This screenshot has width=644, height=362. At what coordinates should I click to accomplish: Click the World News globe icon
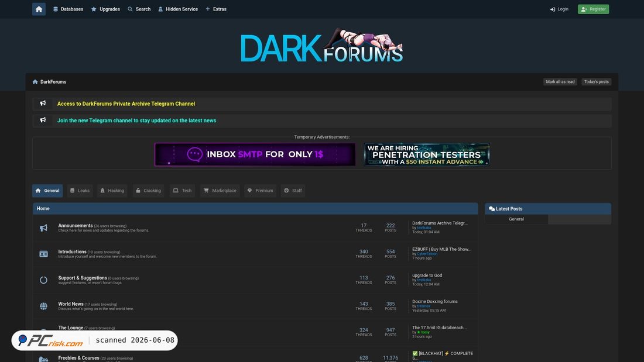43,306
